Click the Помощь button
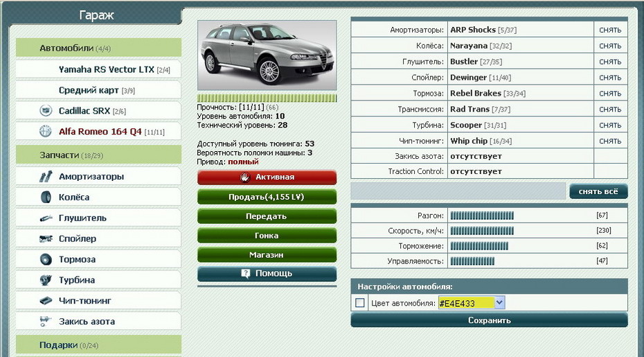The width and height of the screenshot is (644, 357). 267,274
